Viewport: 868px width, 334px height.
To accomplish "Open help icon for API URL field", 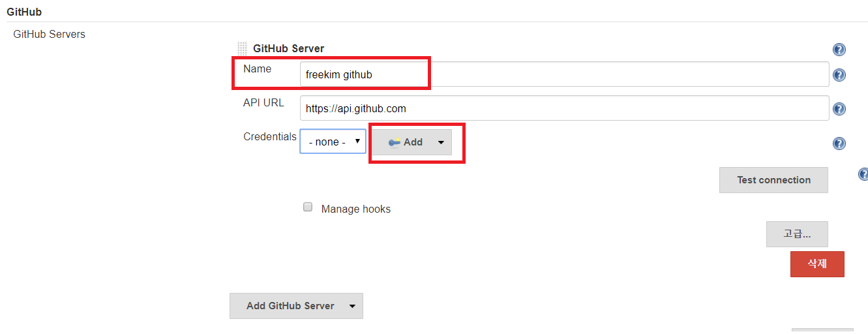I will tap(839, 109).
